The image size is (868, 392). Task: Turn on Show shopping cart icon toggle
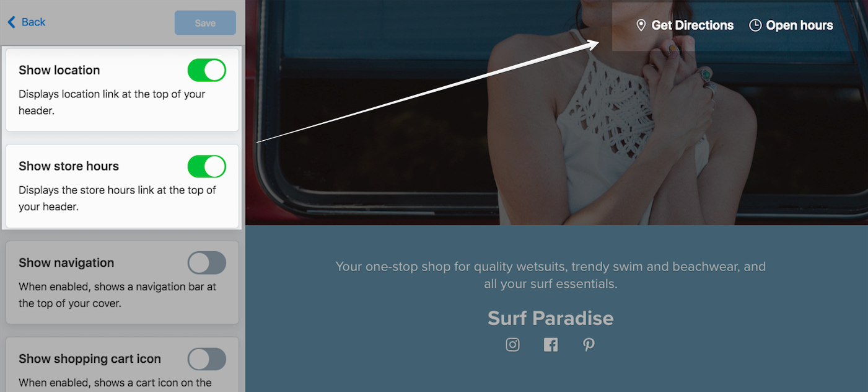coord(207,359)
